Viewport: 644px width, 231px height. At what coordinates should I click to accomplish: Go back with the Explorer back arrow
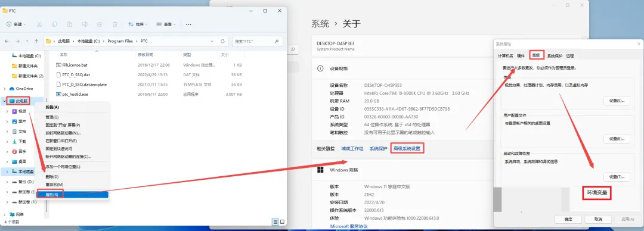pos(7,41)
